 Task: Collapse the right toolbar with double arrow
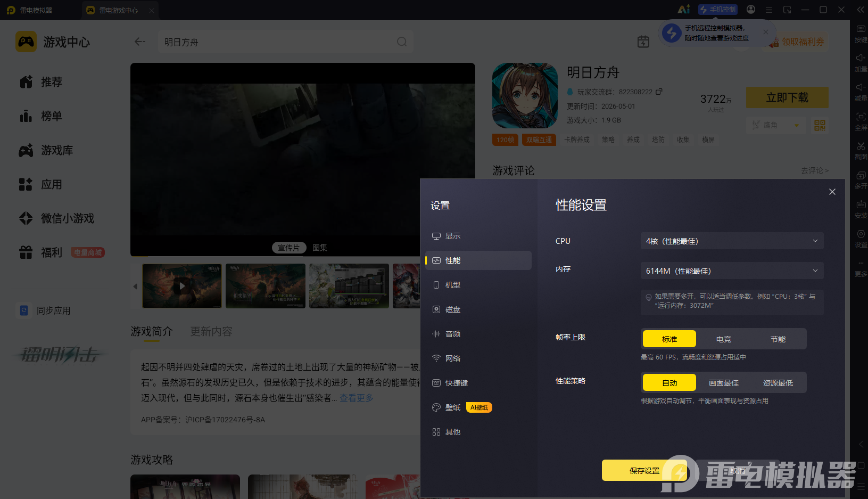[861, 10]
